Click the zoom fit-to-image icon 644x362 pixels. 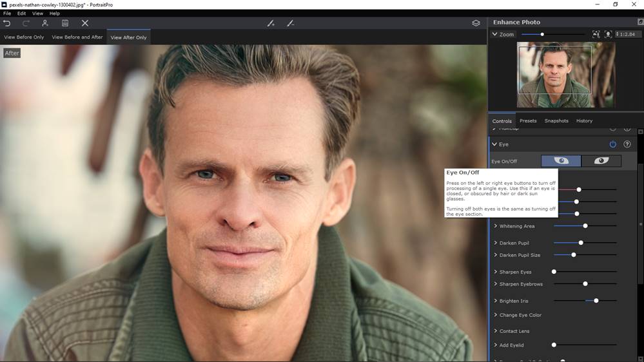pos(596,35)
